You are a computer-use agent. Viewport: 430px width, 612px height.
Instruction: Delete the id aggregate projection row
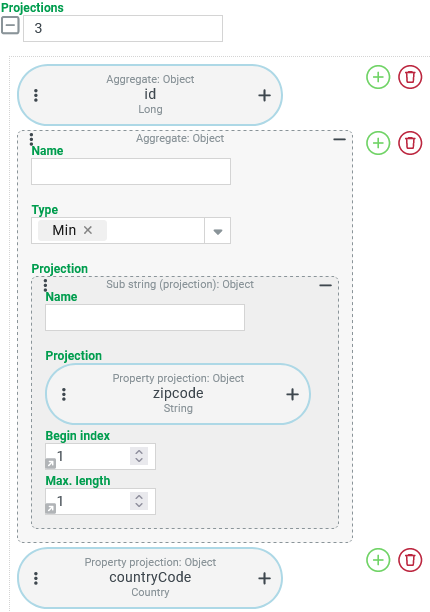410,77
